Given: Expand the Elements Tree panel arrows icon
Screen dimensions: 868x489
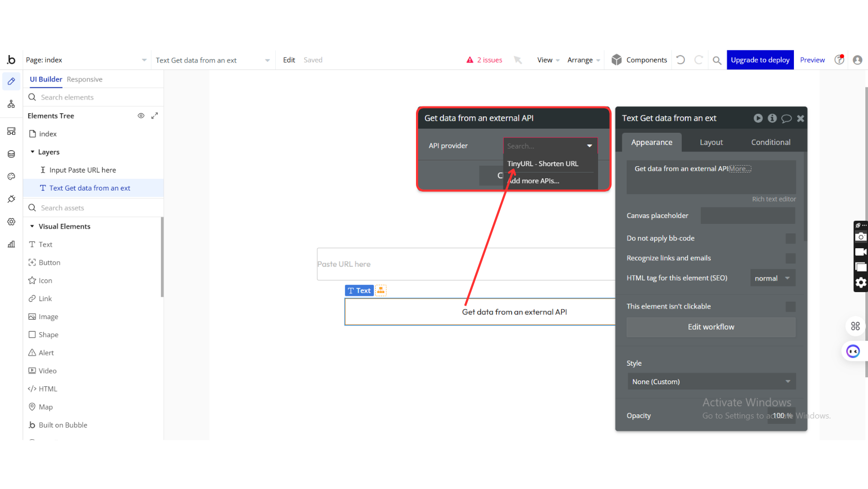Looking at the screenshot, I should (155, 115).
